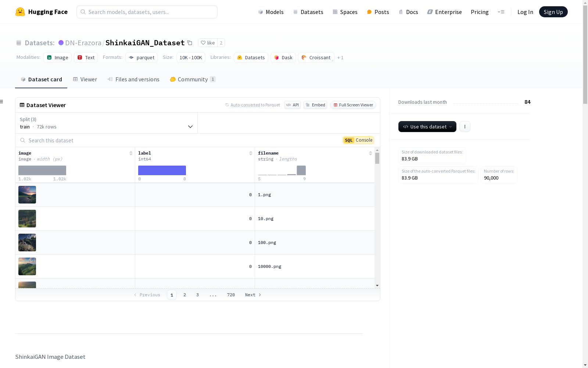Click the like heart button
The height and width of the screenshot is (368, 588).
tap(208, 43)
